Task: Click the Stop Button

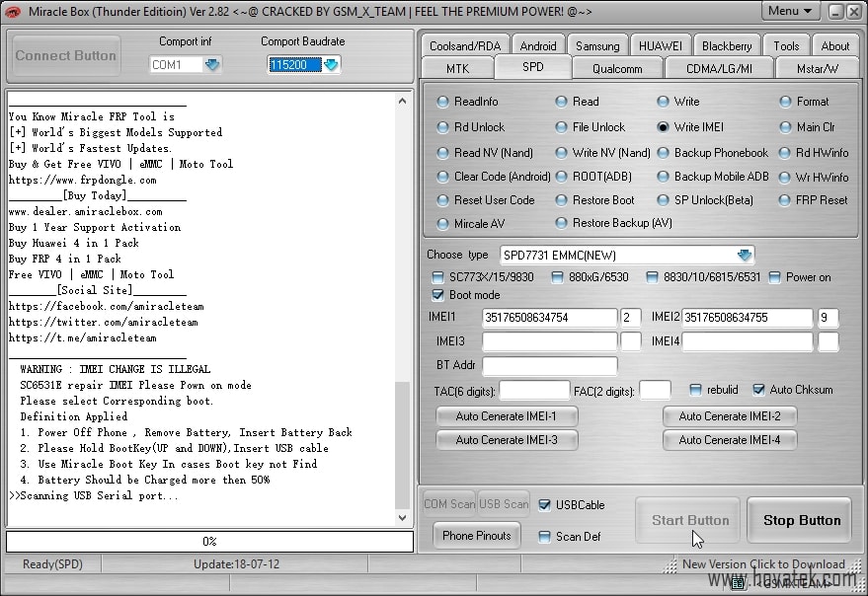Action: [x=799, y=520]
